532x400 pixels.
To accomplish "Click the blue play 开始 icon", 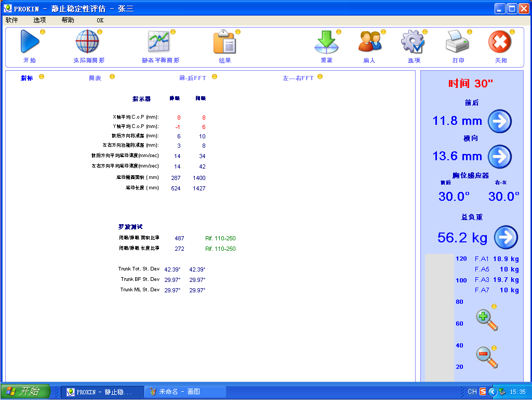I will click(x=30, y=42).
